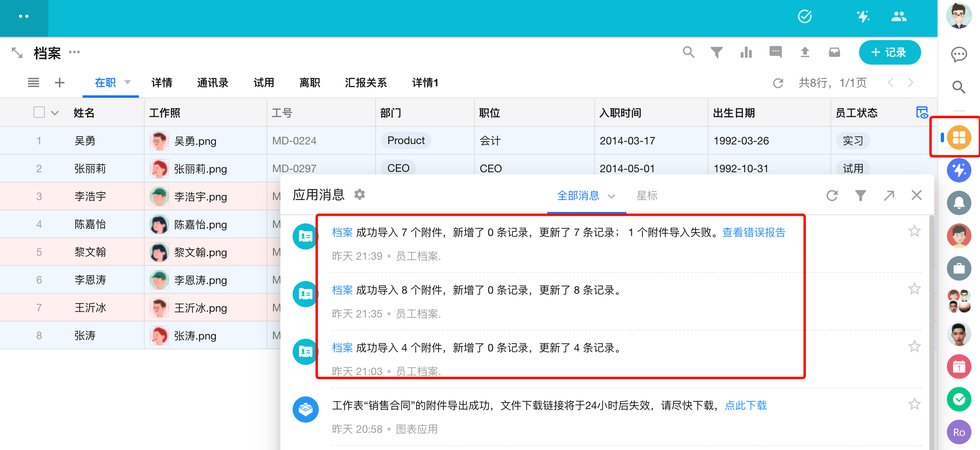
Task: Click the notification bell in sidebar
Action: tap(959, 203)
